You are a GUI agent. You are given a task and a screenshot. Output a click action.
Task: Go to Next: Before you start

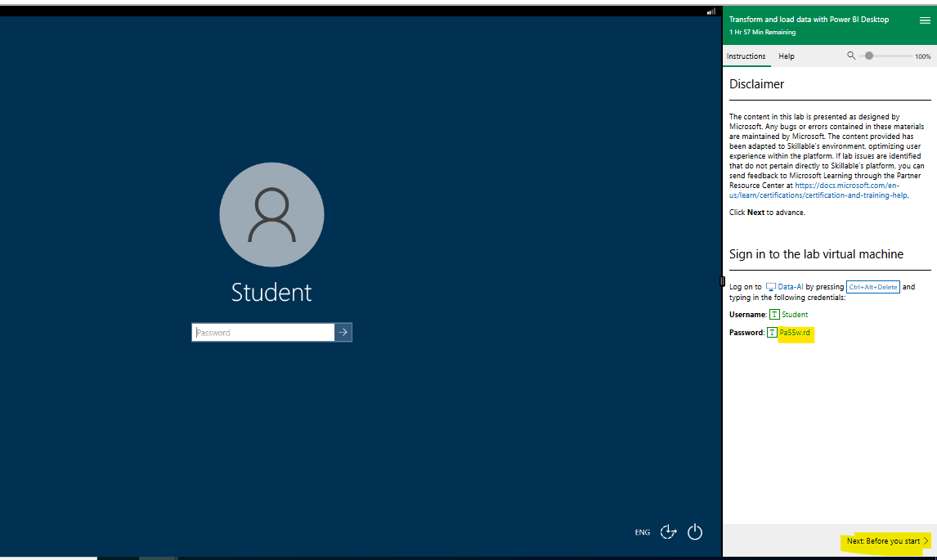(x=887, y=541)
